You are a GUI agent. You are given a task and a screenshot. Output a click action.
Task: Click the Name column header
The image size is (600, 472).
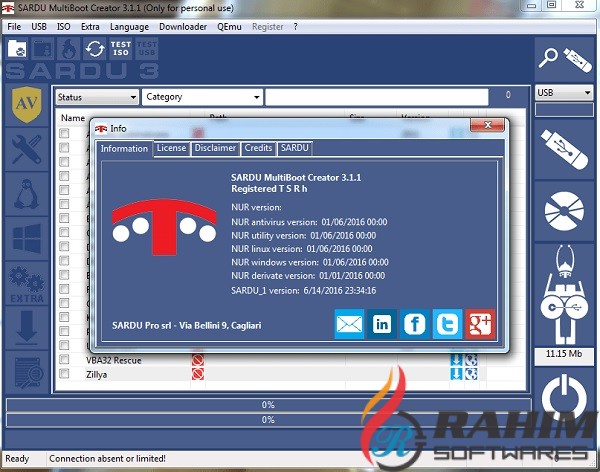(x=73, y=118)
